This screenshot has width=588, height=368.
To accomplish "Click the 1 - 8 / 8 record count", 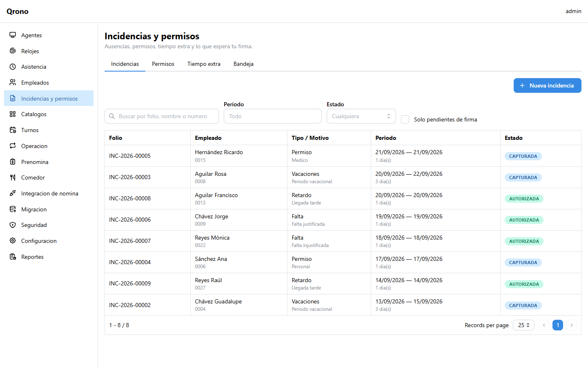I will pos(119,325).
